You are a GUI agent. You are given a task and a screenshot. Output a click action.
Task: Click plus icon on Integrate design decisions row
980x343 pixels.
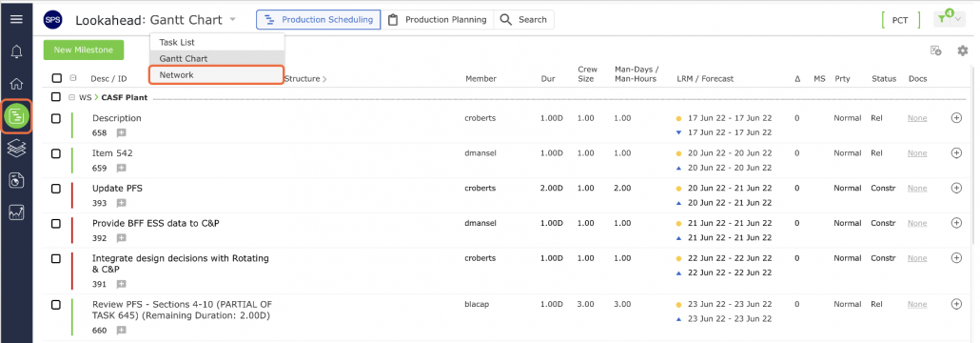955,258
